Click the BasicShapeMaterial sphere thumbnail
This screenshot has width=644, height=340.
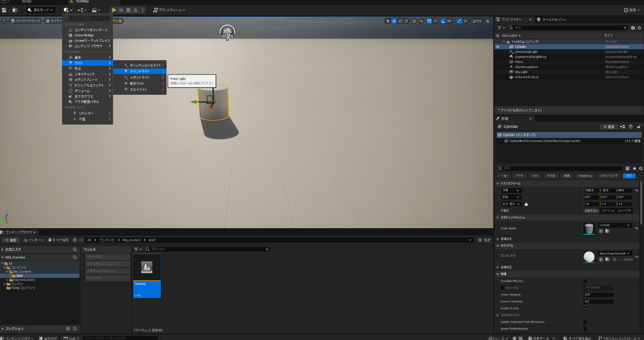pos(589,257)
